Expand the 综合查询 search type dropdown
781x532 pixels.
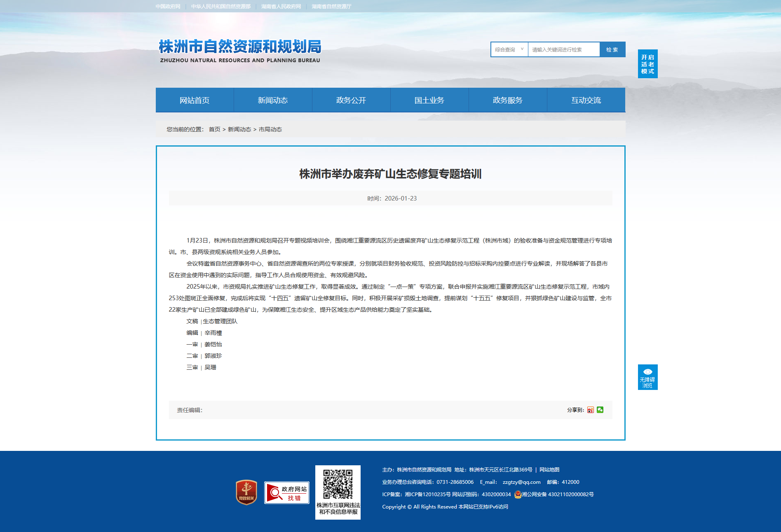click(x=509, y=49)
